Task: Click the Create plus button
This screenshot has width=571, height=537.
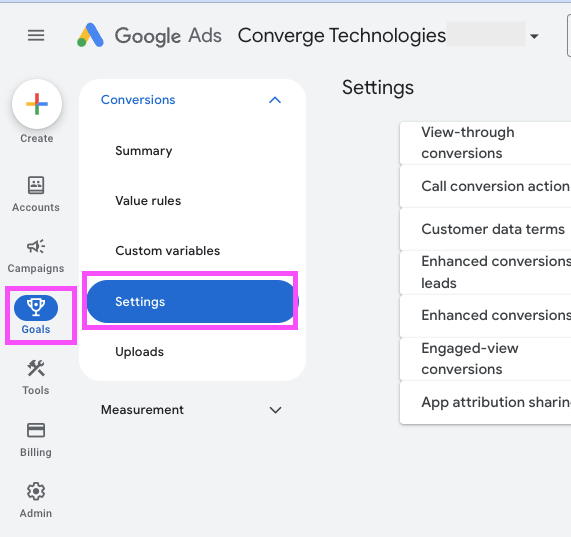Action: [x=37, y=104]
